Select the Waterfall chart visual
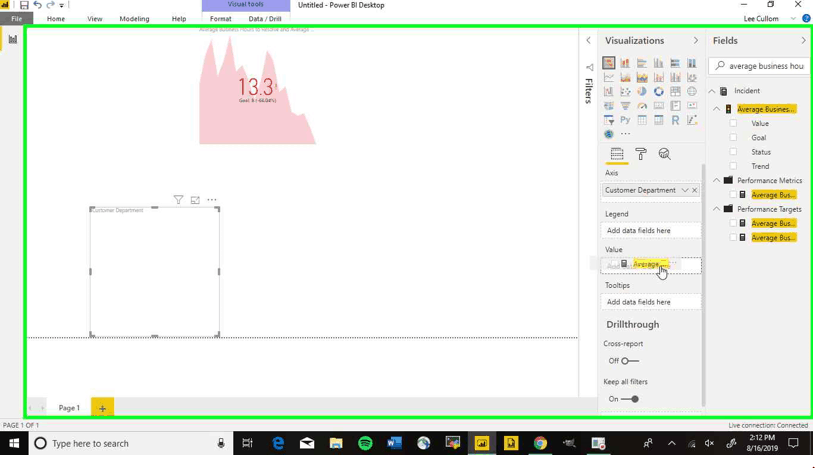This screenshot has height=468, width=815. pos(609,92)
